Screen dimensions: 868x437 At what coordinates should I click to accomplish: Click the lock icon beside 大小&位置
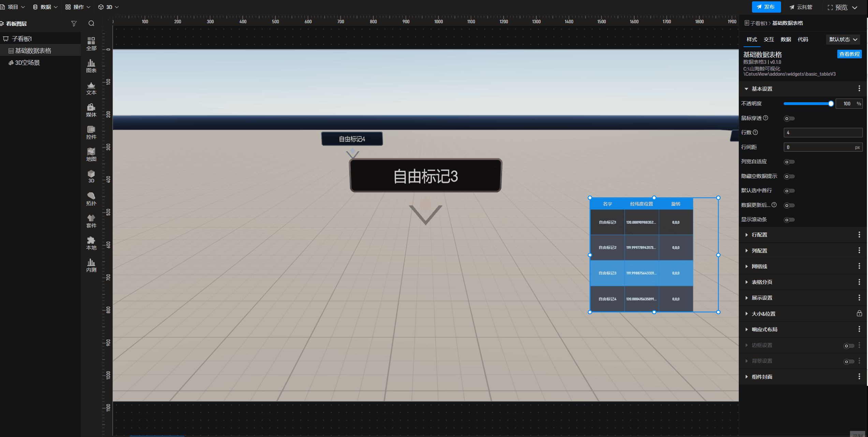(859, 313)
